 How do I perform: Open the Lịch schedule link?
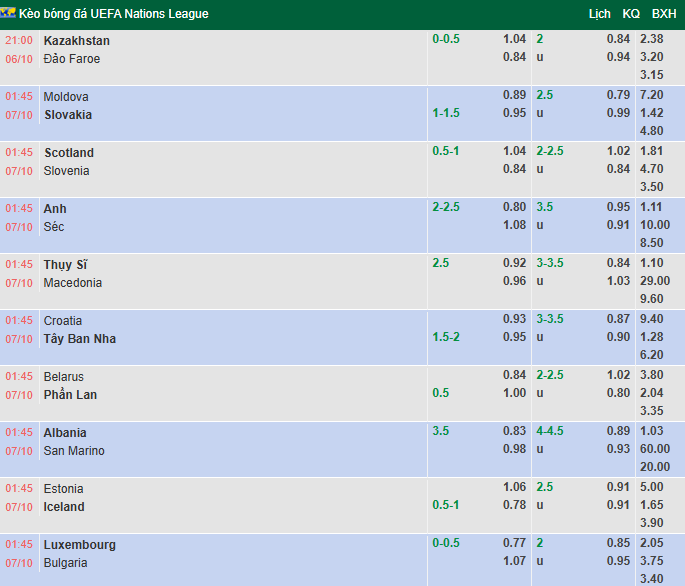[599, 14]
